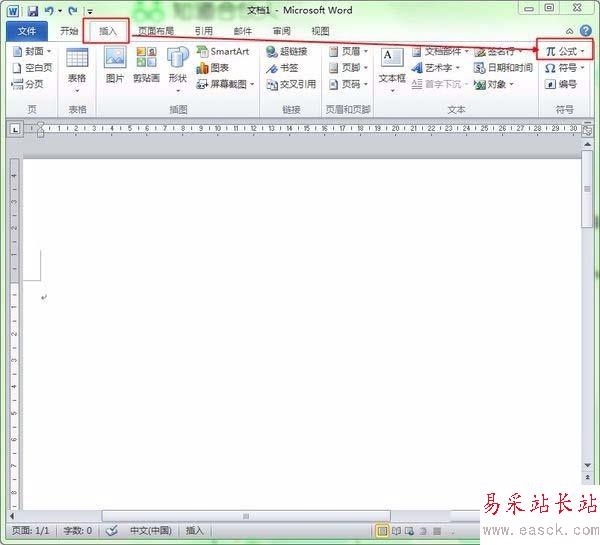The width and height of the screenshot is (600, 545).
Task: Open 屏幕截图 (Screenshot) dropdown
Action: click(x=225, y=84)
